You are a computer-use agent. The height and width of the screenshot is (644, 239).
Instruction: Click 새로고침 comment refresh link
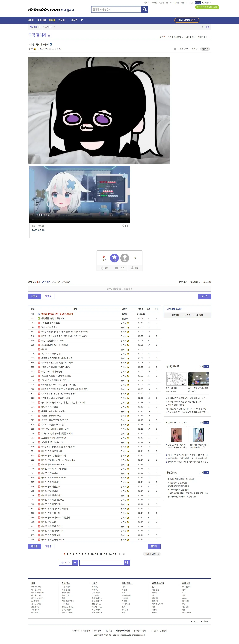coord(207,282)
